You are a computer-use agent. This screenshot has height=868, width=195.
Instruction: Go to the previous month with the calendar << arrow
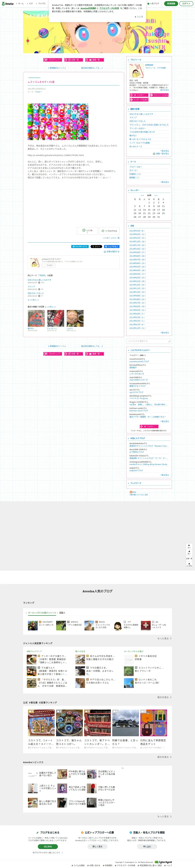(142, 195)
